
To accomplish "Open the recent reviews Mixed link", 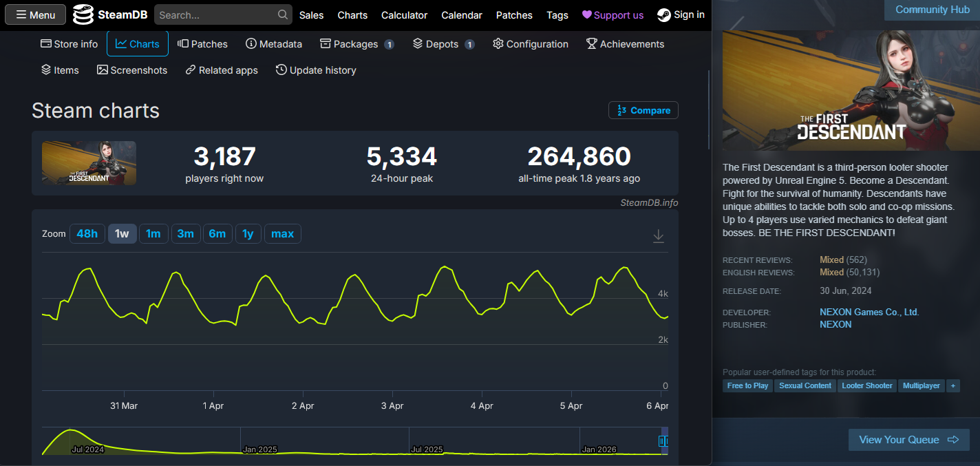I will (x=831, y=260).
